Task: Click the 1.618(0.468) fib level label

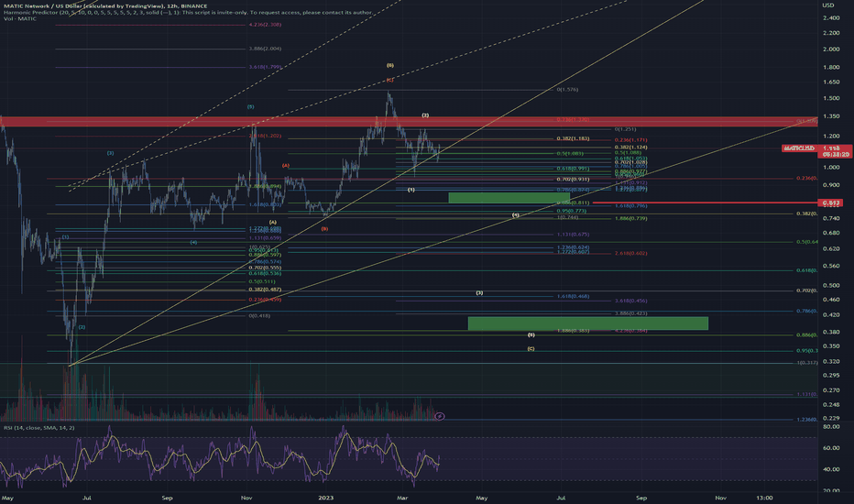Action: pyautogui.click(x=573, y=296)
